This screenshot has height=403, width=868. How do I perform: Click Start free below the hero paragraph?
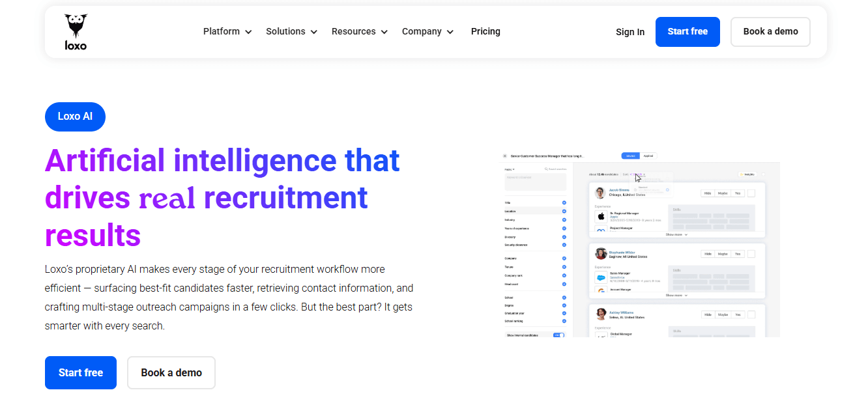coord(81,372)
